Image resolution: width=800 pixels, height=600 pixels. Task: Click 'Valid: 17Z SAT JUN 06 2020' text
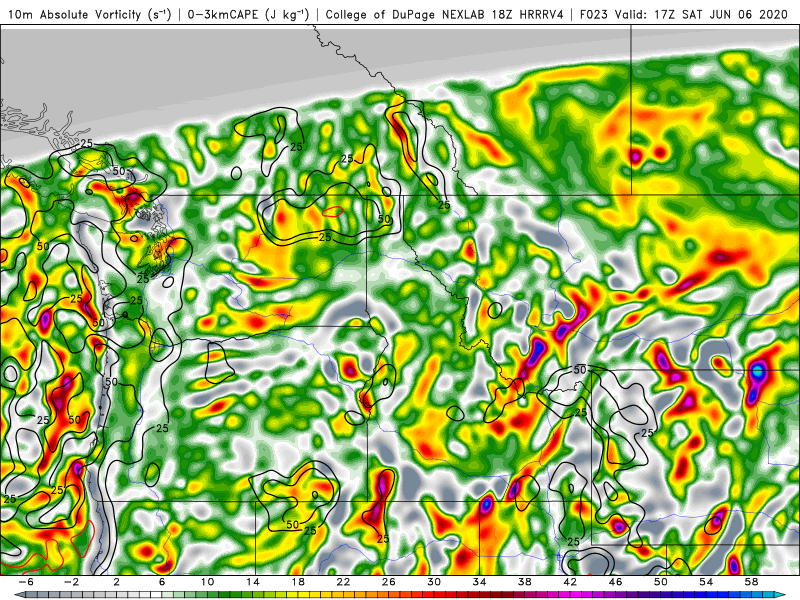click(x=701, y=14)
